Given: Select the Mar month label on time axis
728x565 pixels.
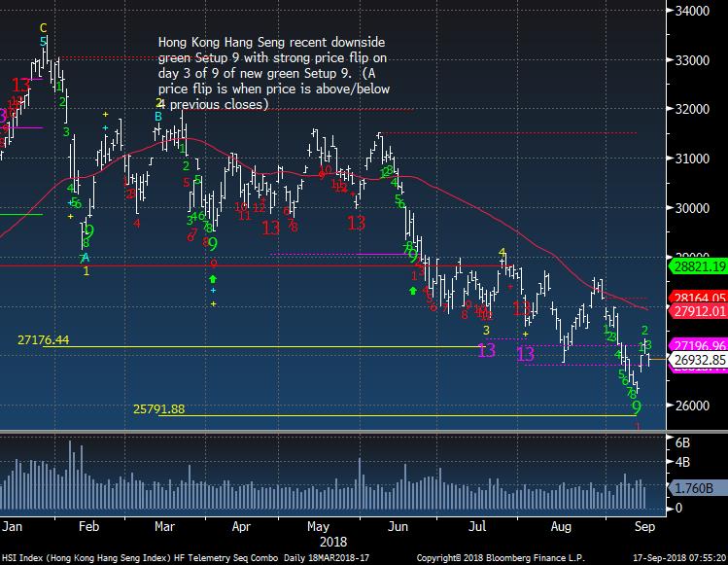Looking at the screenshot, I should [x=164, y=526].
